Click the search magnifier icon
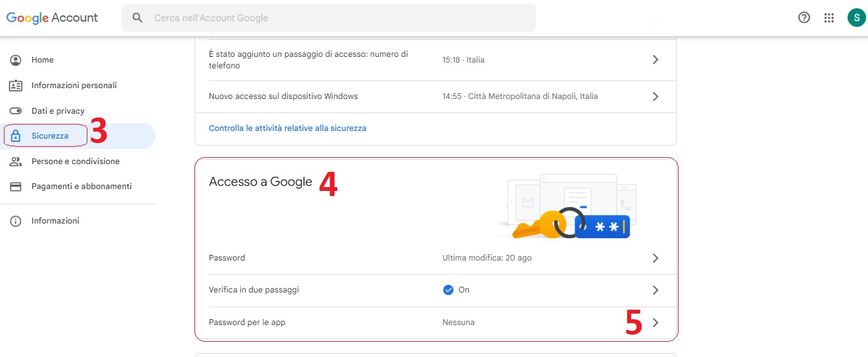868x357 pixels. pyautogui.click(x=137, y=18)
